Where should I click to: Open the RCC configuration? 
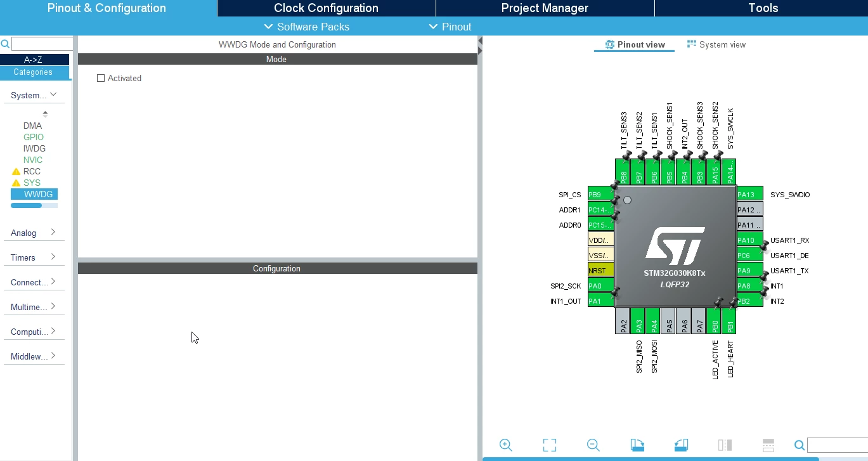tap(32, 171)
